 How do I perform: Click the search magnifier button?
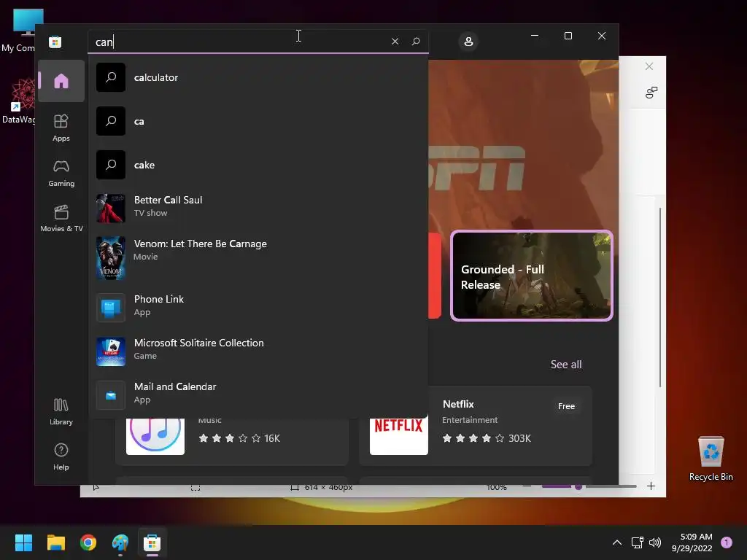point(415,42)
